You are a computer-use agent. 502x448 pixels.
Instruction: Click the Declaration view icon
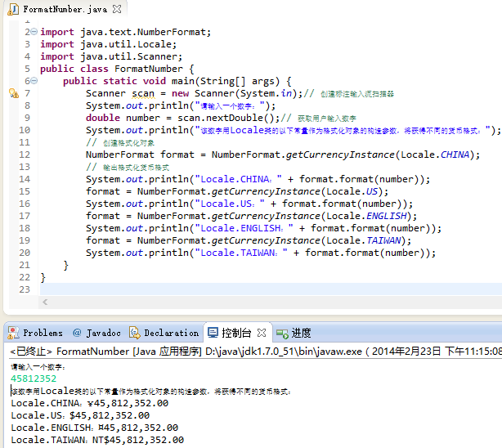(x=134, y=333)
